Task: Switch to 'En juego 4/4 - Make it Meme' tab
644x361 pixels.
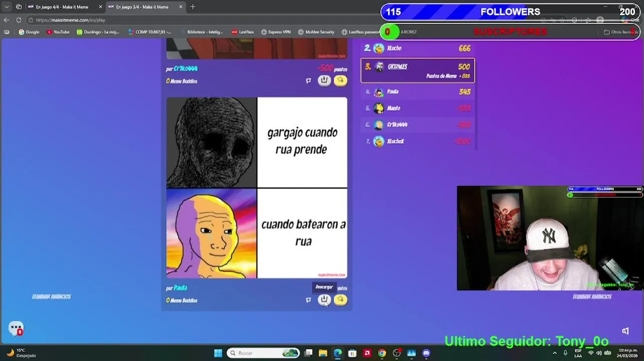Action: pos(64,7)
